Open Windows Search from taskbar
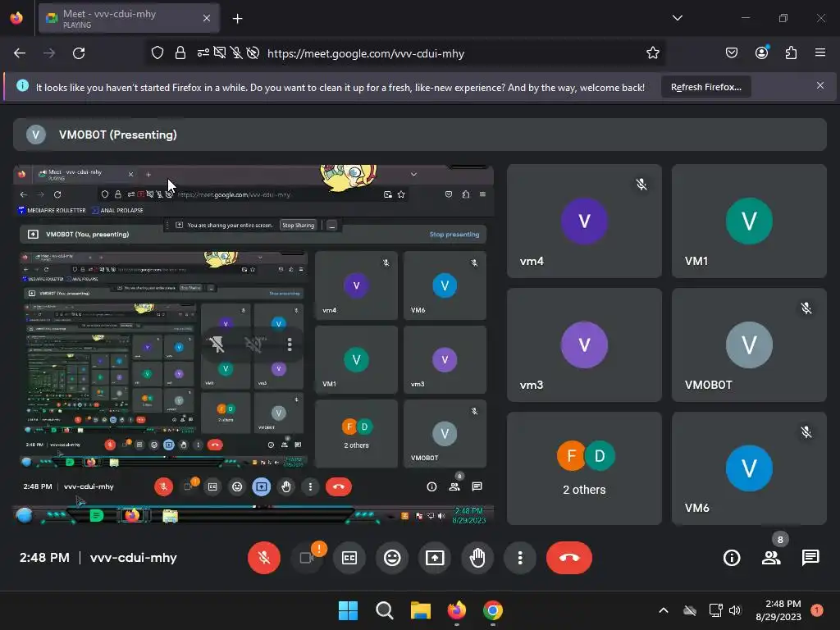 click(x=384, y=610)
